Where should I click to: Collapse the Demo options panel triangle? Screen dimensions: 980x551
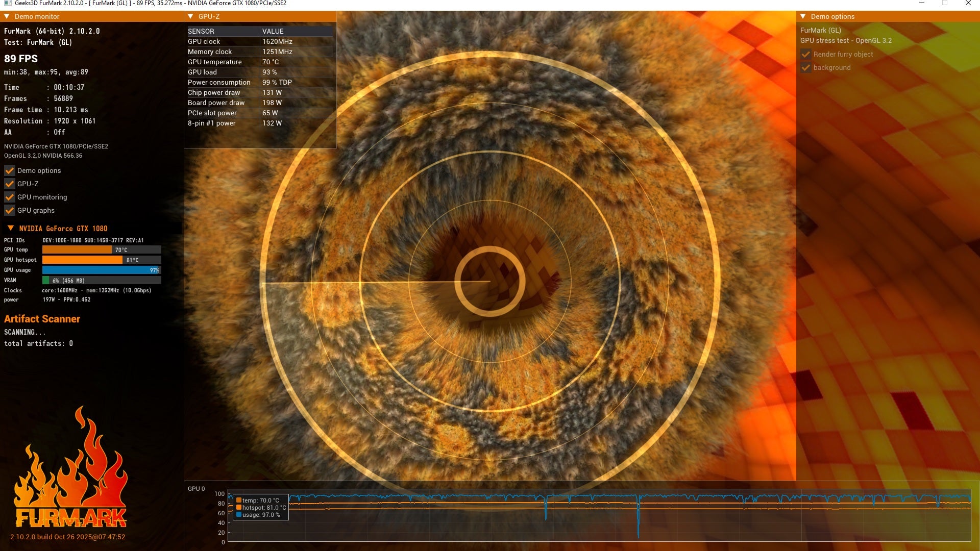[x=803, y=16]
